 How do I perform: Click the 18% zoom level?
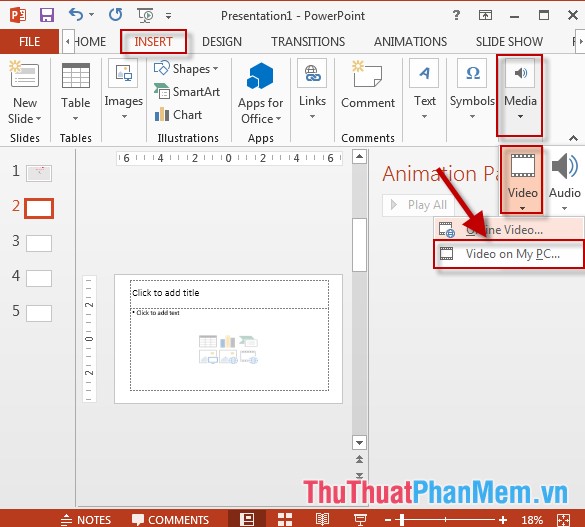click(x=532, y=520)
